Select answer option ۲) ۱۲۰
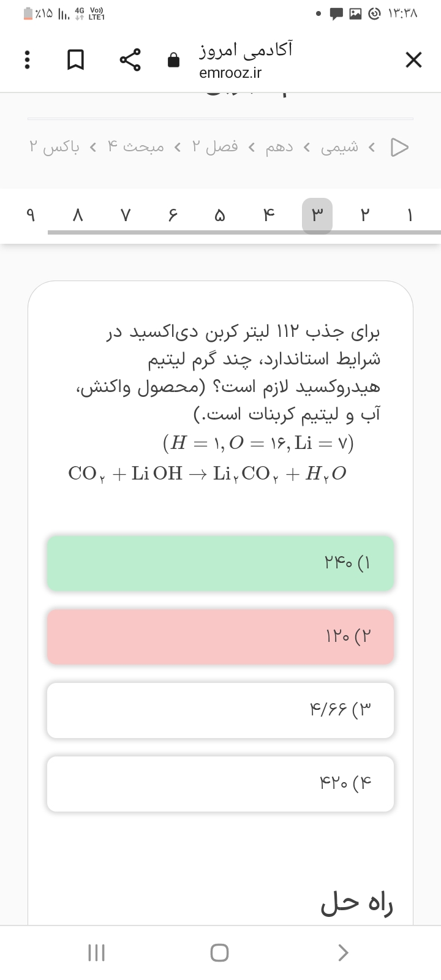Viewport: 441px width, 980px height. click(221, 636)
